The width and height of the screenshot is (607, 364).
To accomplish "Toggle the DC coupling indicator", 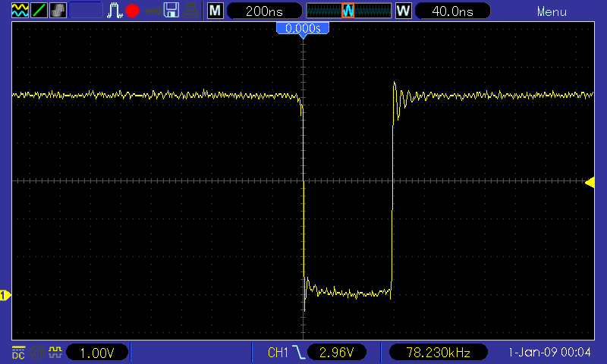I will (18, 353).
